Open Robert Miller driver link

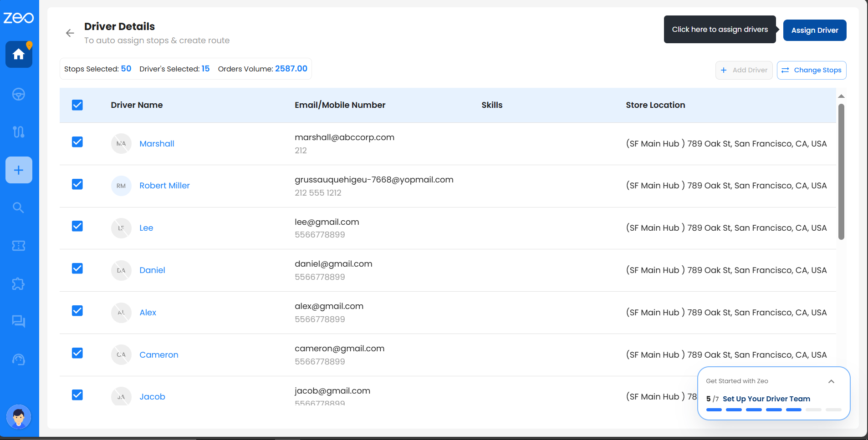(x=164, y=186)
